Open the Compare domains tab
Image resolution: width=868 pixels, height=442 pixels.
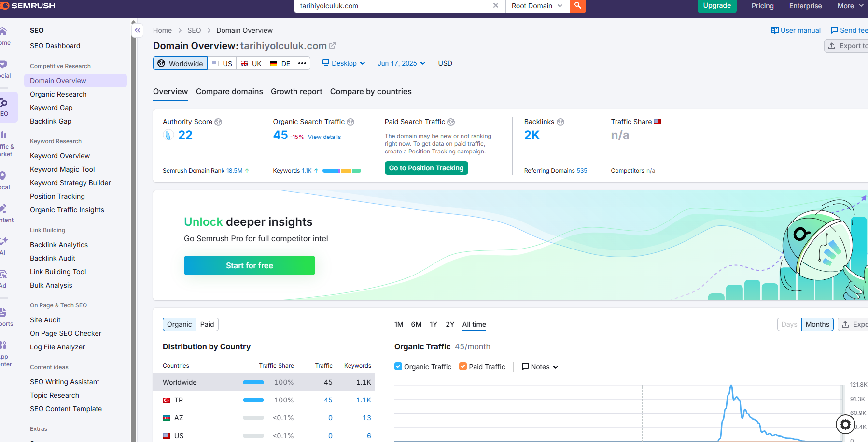[x=229, y=92]
